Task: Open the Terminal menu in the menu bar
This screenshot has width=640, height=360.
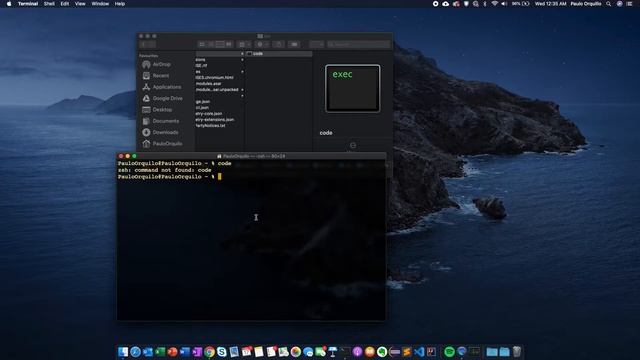Action: coord(28,4)
